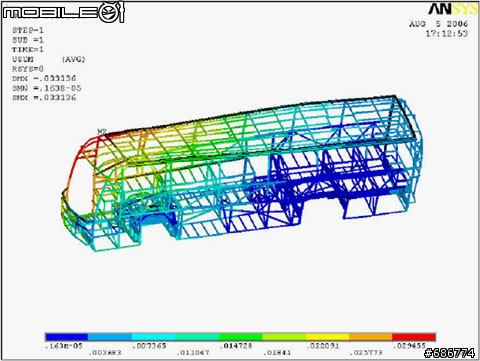The height and width of the screenshot is (361, 480).
Task: Click the legend value .163E-05
Action: 64,346
